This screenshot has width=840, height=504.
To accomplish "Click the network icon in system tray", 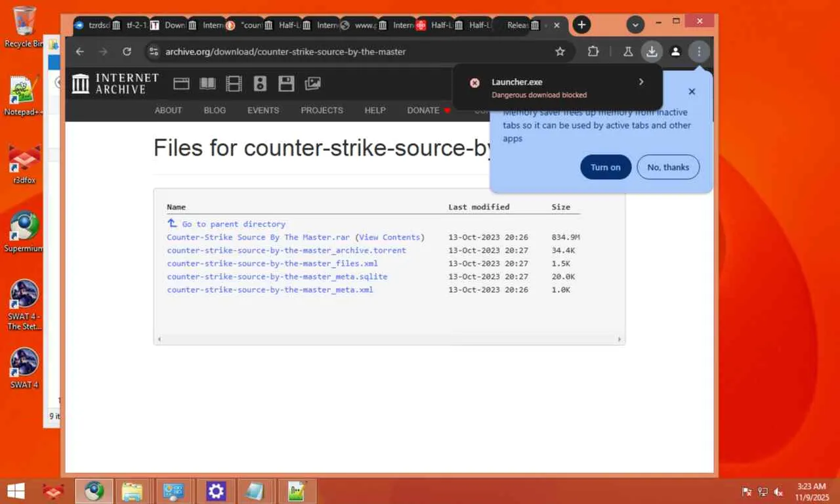I will (763, 492).
